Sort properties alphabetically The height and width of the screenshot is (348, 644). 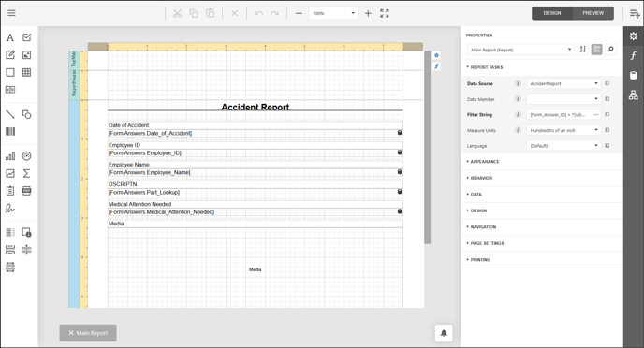(x=583, y=50)
